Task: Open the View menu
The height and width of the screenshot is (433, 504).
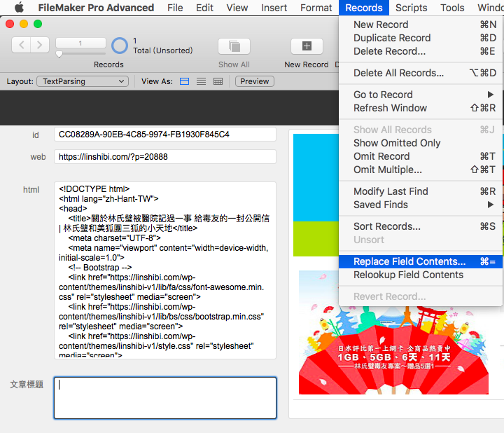Action: (x=237, y=8)
